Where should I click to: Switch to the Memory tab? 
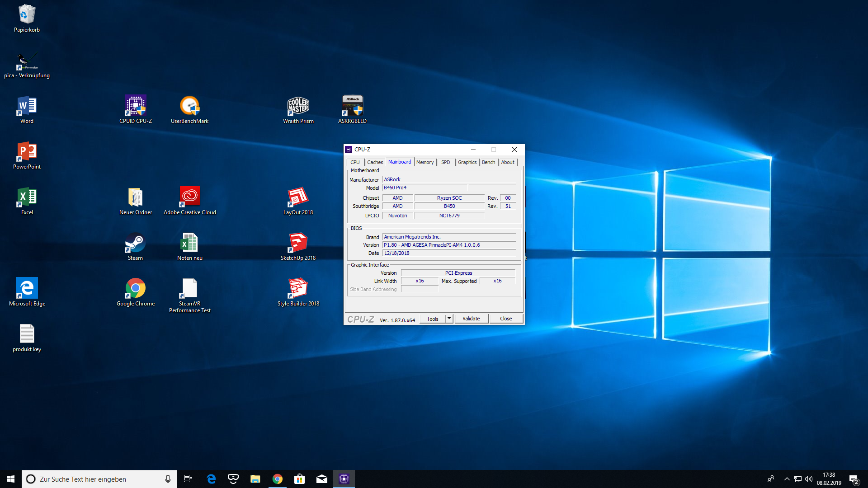tap(425, 162)
